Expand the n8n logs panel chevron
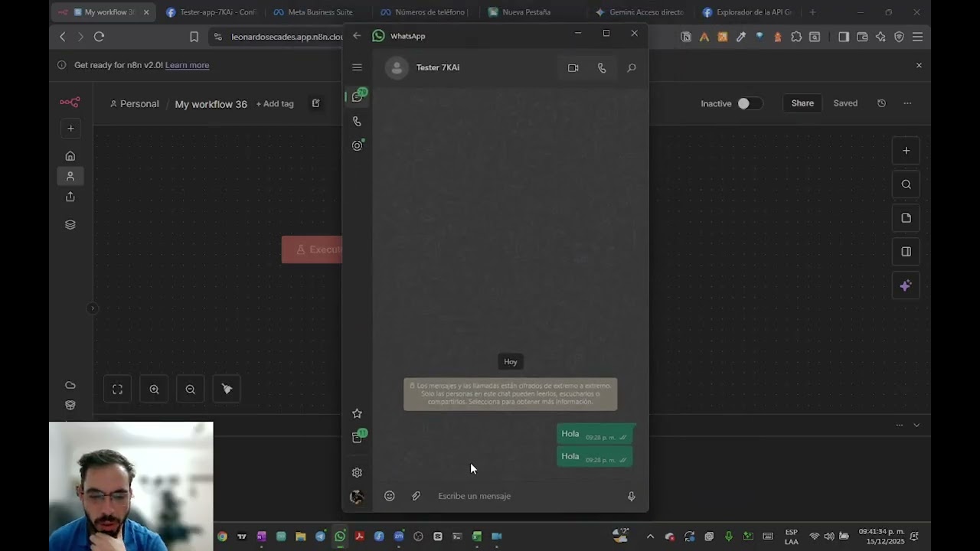 click(x=916, y=425)
